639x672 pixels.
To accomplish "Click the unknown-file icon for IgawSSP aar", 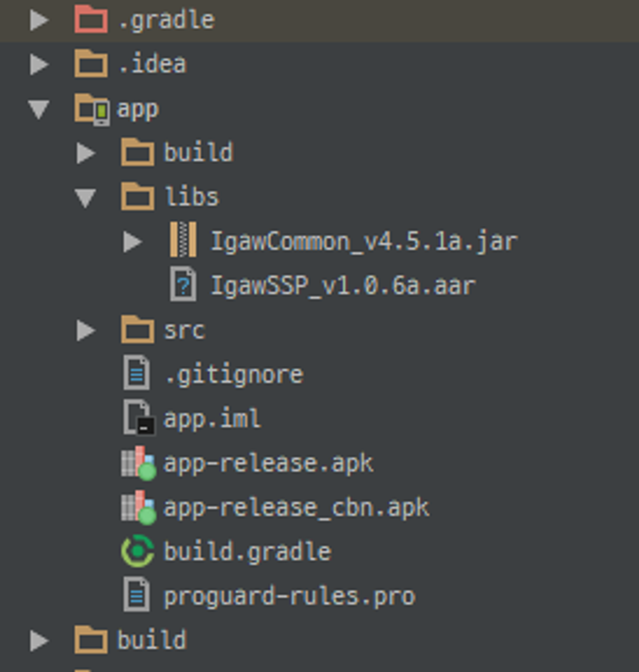I will [183, 284].
